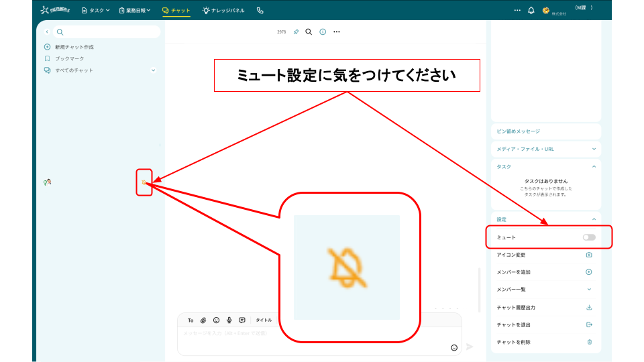
Task: Expand メディア・ファイル・URL section
Action: pyautogui.click(x=594, y=149)
